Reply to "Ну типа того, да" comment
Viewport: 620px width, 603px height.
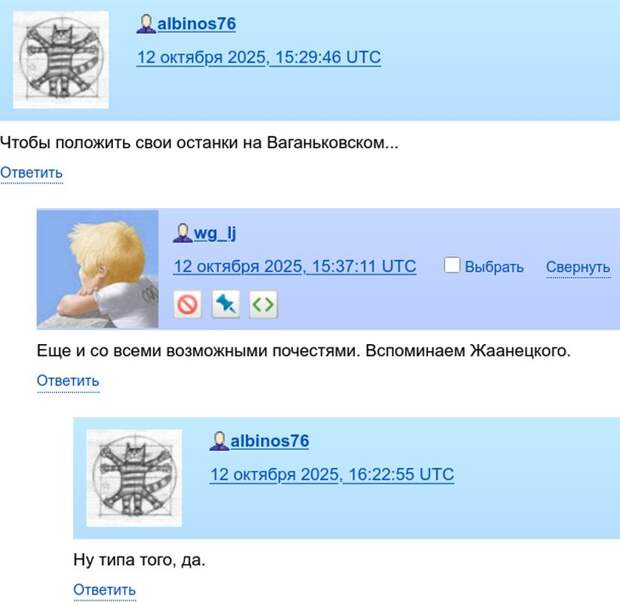[105, 590]
